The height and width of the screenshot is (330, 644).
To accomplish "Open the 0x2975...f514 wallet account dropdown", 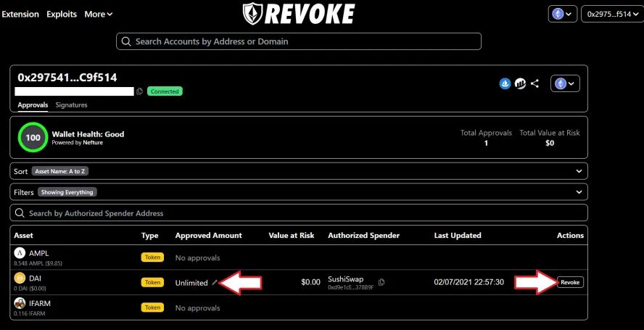I will pos(612,14).
